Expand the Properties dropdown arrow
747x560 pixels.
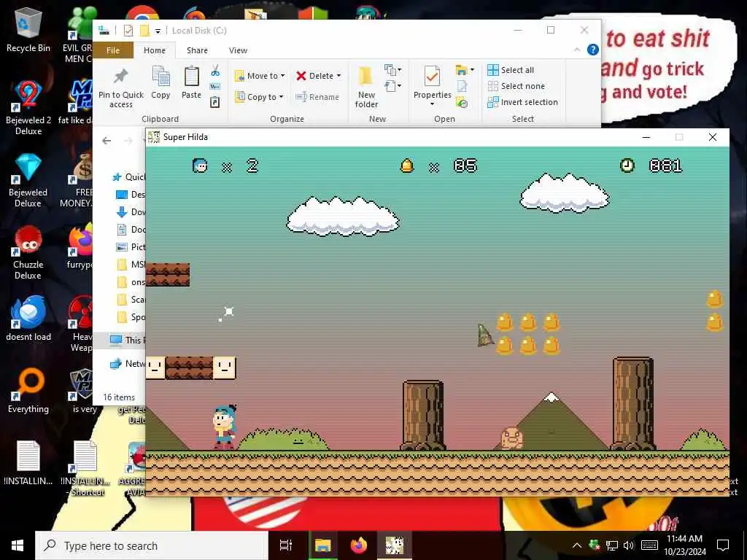pyautogui.click(x=432, y=104)
